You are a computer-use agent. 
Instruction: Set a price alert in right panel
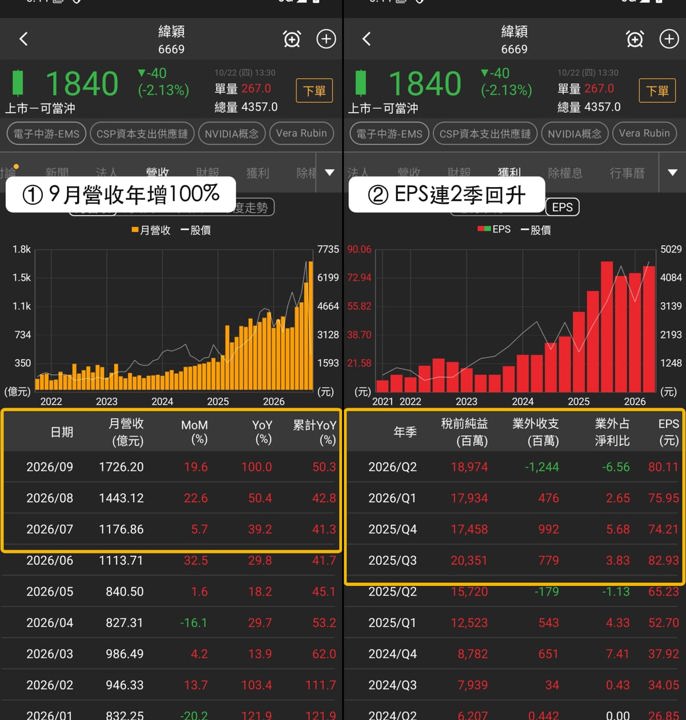[x=635, y=39]
